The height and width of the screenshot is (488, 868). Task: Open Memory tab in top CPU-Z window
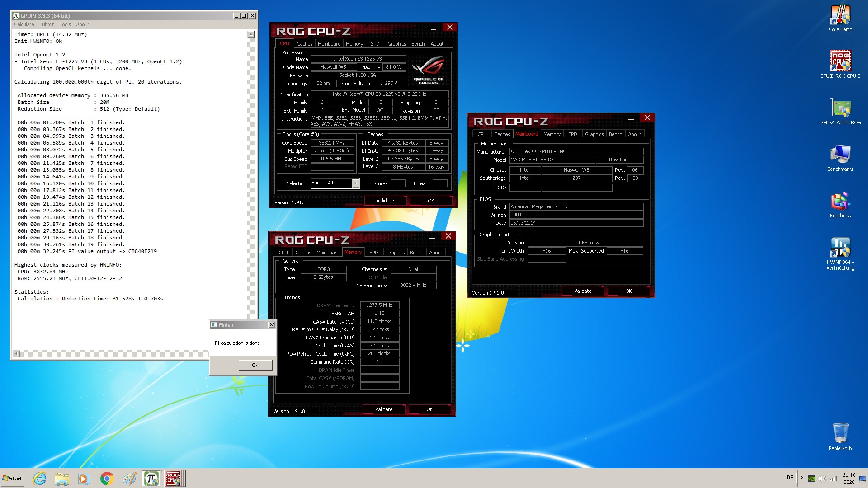[x=354, y=44]
